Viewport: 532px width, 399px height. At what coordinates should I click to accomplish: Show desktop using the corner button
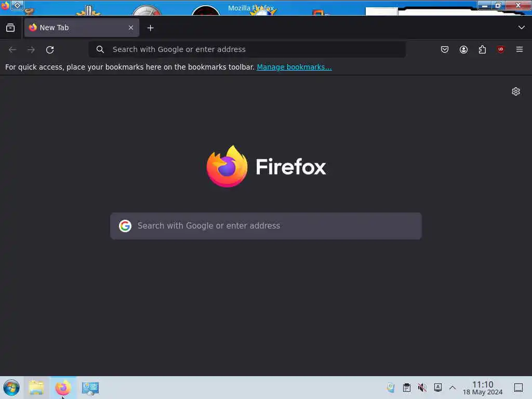click(518, 388)
